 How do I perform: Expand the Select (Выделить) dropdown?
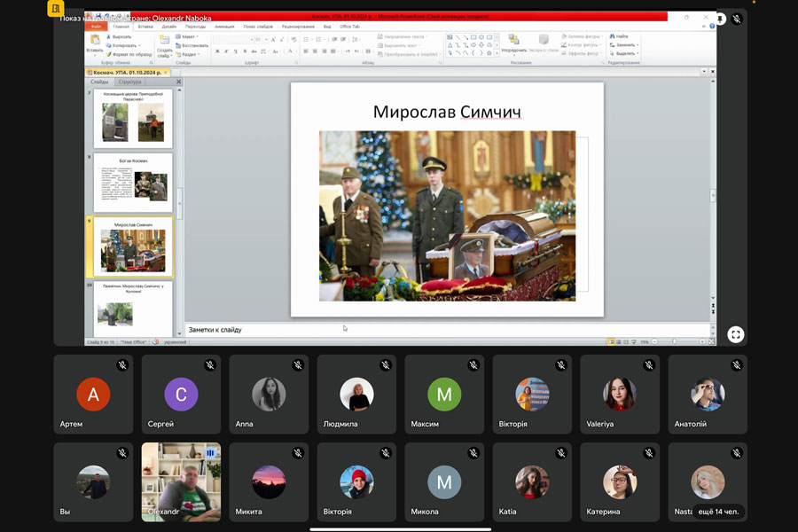(625, 53)
